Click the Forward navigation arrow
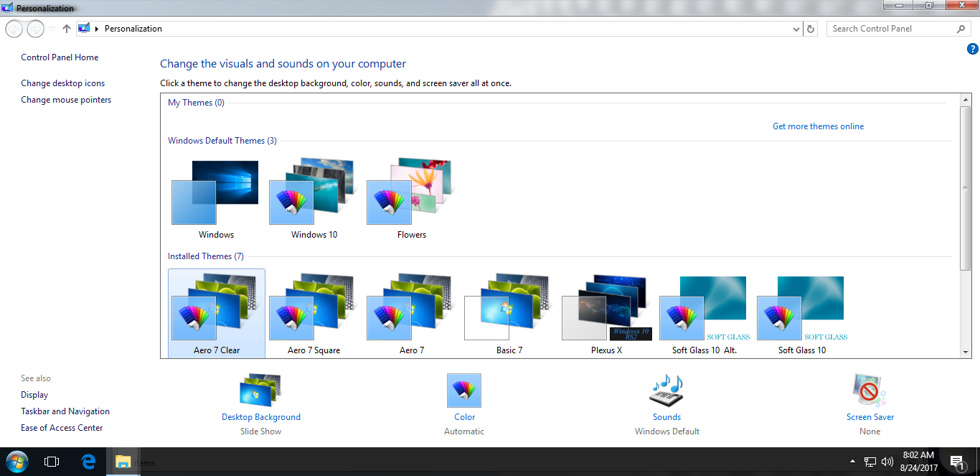980x476 pixels. tap(35, 29)
